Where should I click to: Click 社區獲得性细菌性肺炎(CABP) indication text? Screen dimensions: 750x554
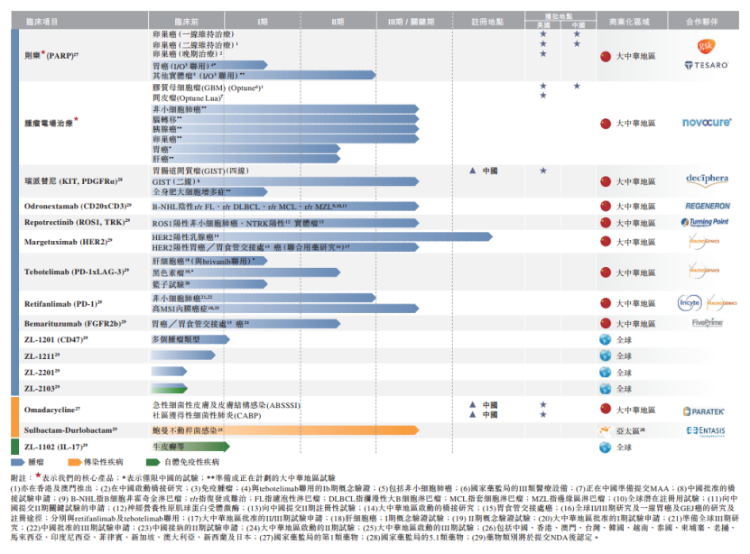[x=207, y=415]
